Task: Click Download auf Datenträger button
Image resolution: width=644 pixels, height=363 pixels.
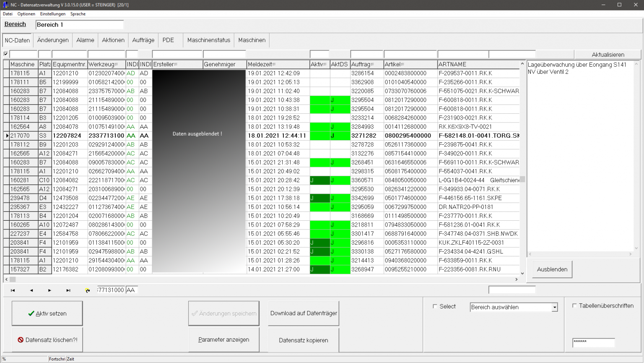Action: coord(304,313)
